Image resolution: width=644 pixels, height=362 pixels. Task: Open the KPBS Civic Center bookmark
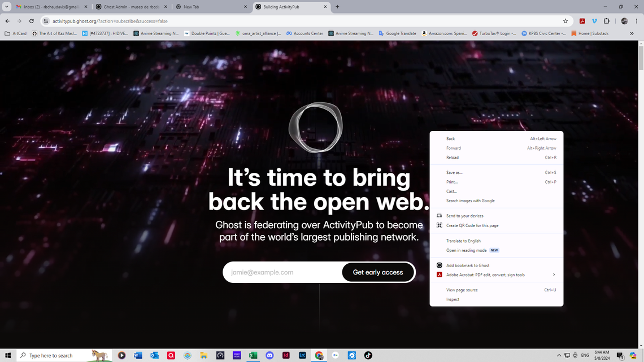click(543, 33)
